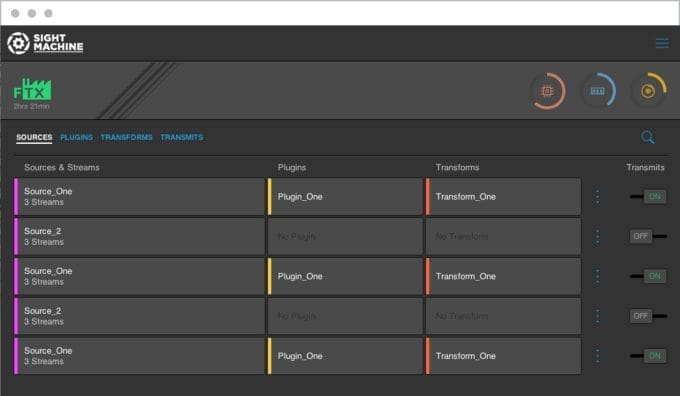This screenshot has width=680, height=396.
Task: Switch to the Transmits tab
Action: point(182,137)
